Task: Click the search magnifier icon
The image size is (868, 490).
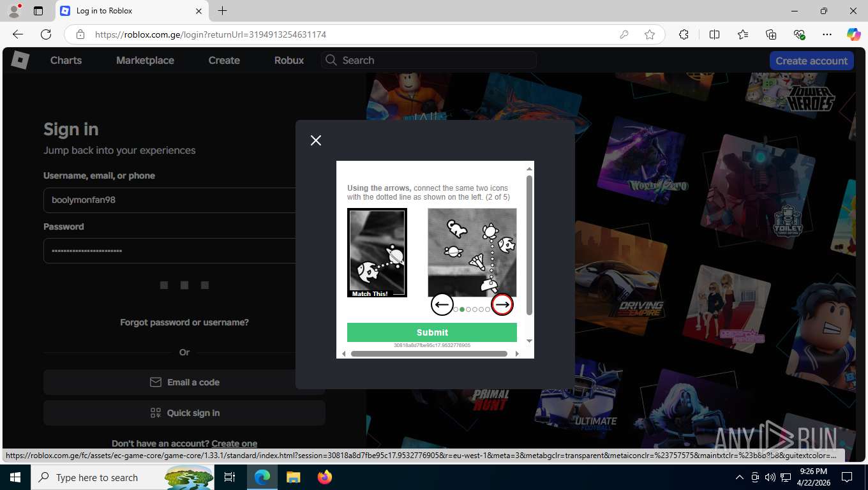Action: click(x=331, y=60)
